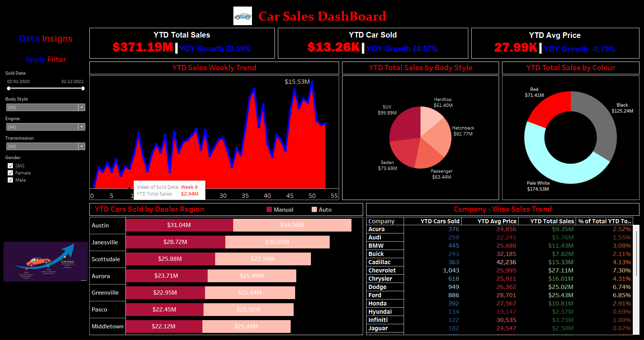644x340 pixels.
Task: Click the Apply Filter text
Action: (46, 60)
